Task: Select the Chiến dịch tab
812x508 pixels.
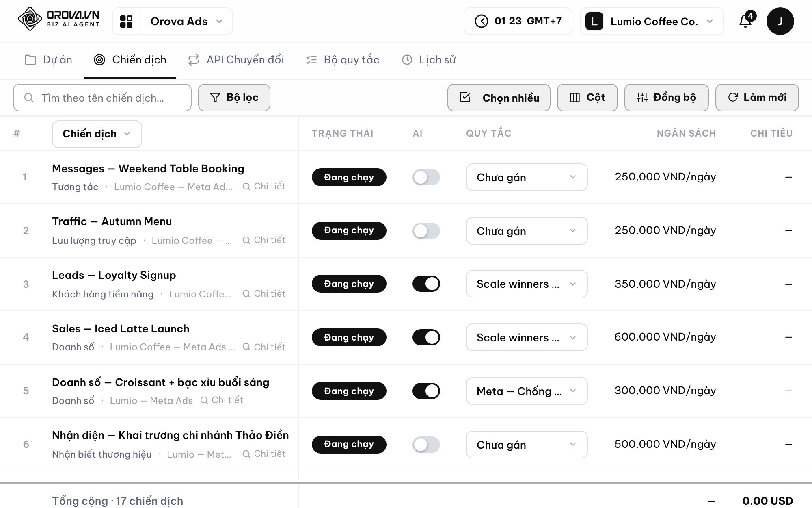Action: pos(130,60)
